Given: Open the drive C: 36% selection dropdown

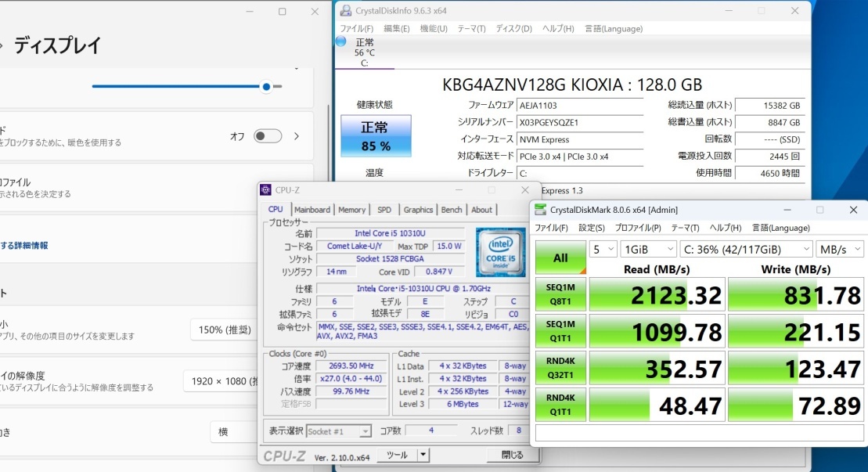Looking at the screenshot, I should 746,250.
